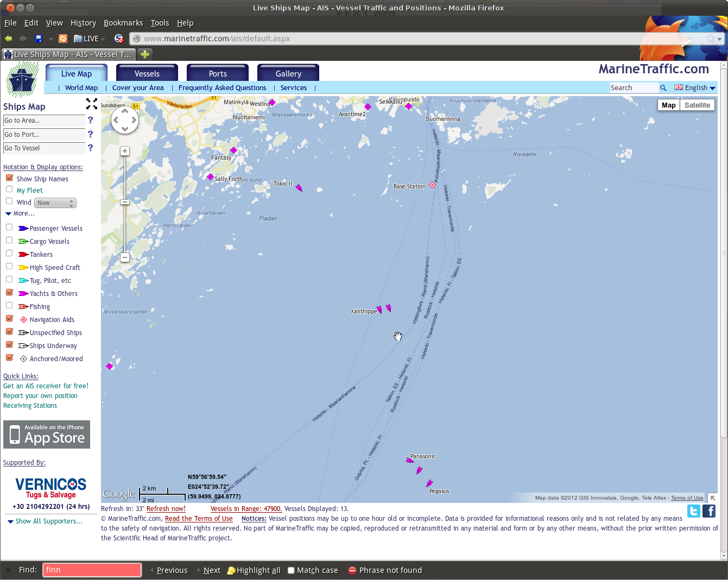Enable the Passenger Vessels checkbox
The height and width of the screenshot is (580, 728).
tap(9, 227)
